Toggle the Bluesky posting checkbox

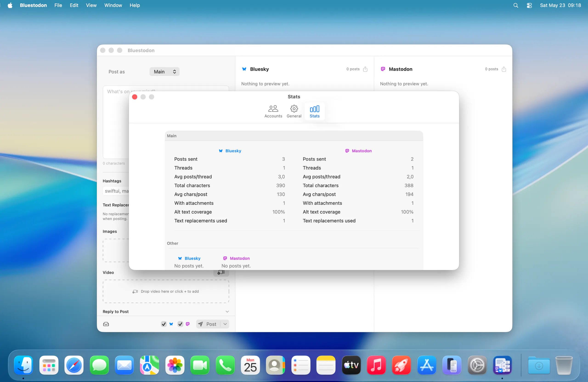164,324
